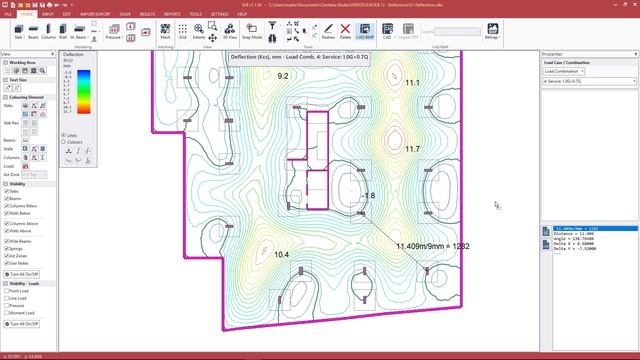Image resolution: width=640 pixels, height=360 pixels.
Task: Uncheck the Beams visibility checkbox
Action: pyautogui.click(x=7, y=198)
